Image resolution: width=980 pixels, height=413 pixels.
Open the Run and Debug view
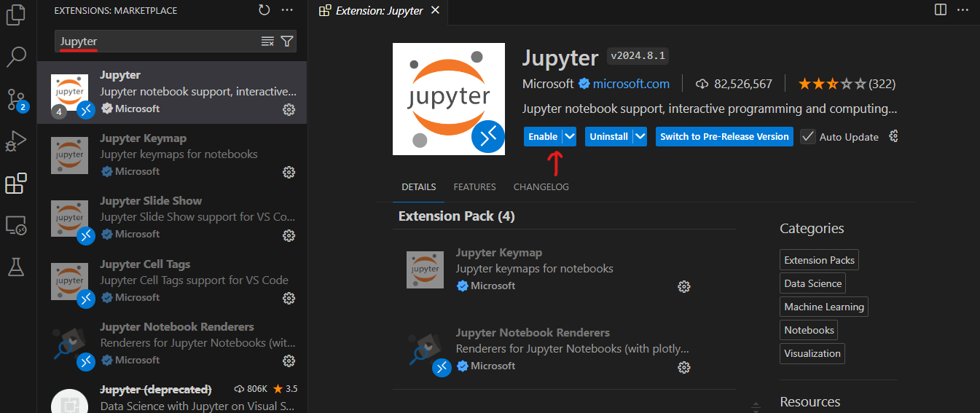[x=16, y=141]
